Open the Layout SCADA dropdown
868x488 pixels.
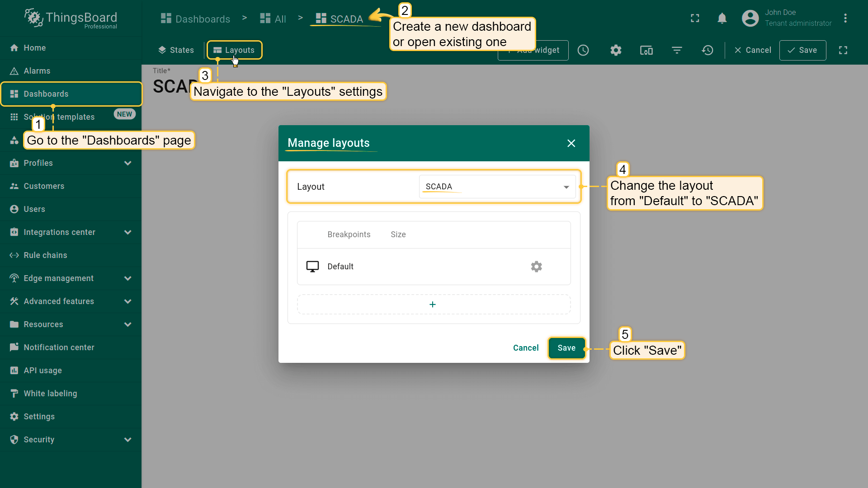[497, 187]
